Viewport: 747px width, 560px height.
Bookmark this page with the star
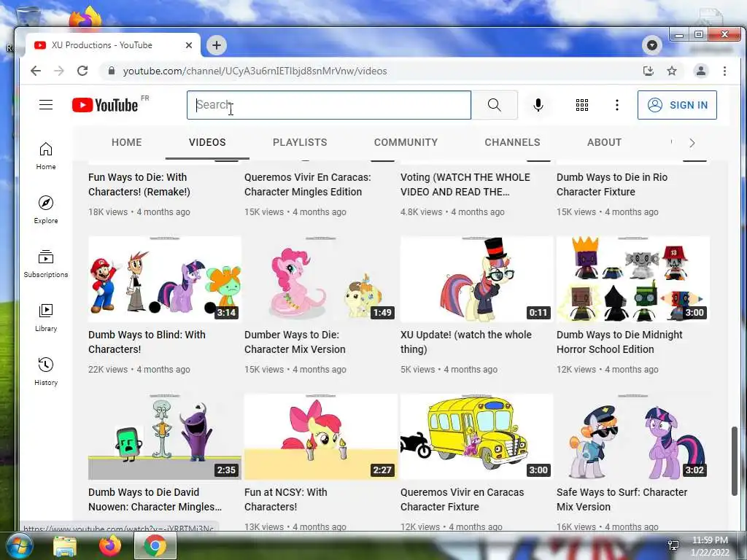(672, 71)
